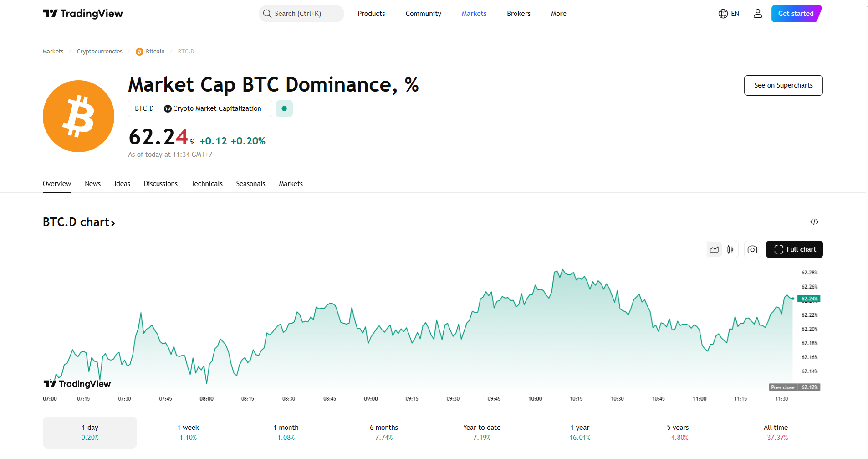Select the 1 month range
The width and height of the screenshot is (868, 459).
286,432
